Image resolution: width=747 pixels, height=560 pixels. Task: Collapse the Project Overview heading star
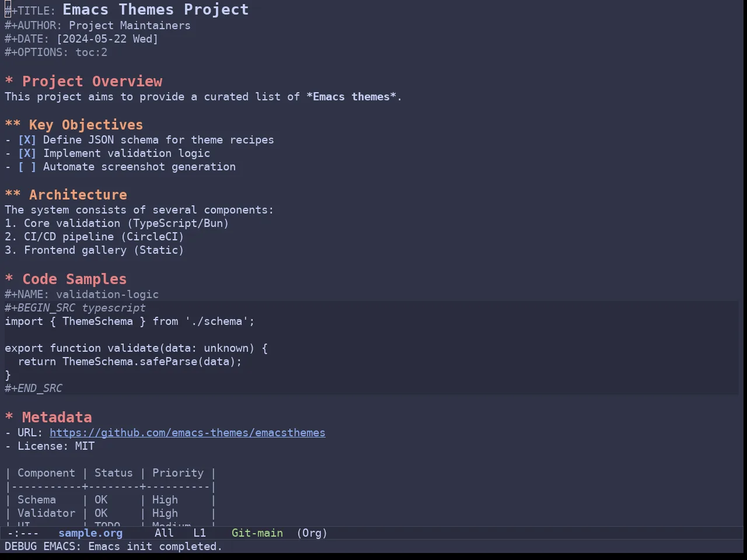pyautogui.click(x=9, y=82)
